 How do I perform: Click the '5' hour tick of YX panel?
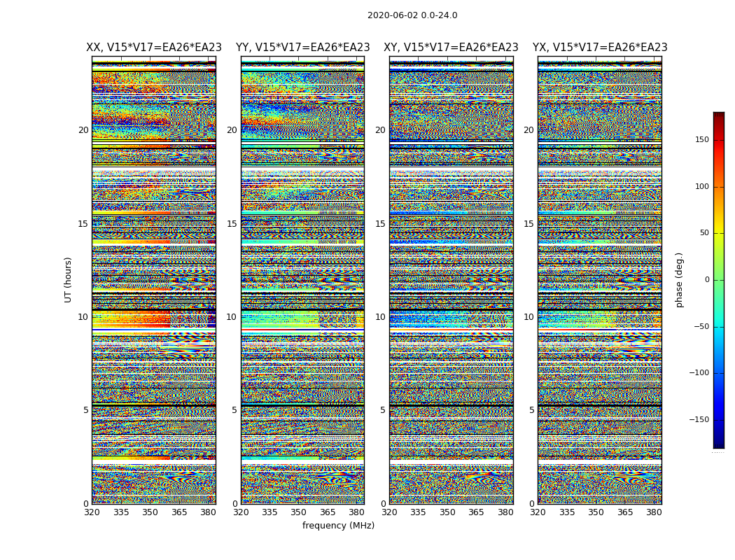tap(531, 410)
